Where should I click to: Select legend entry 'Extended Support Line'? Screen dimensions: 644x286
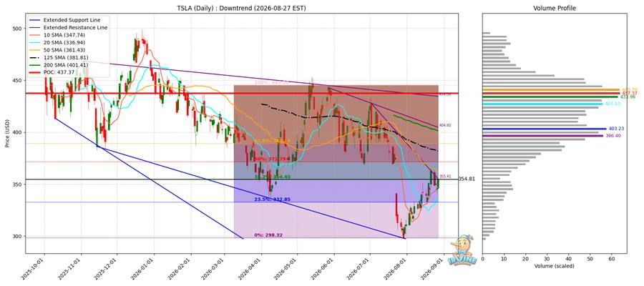point(72,20)
